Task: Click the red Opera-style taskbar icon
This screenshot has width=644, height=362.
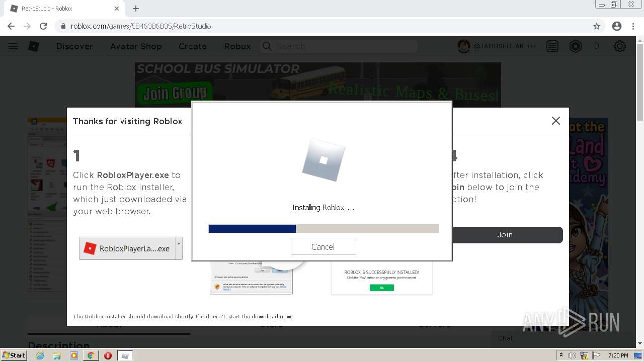Action: click(x=108, y=355)
